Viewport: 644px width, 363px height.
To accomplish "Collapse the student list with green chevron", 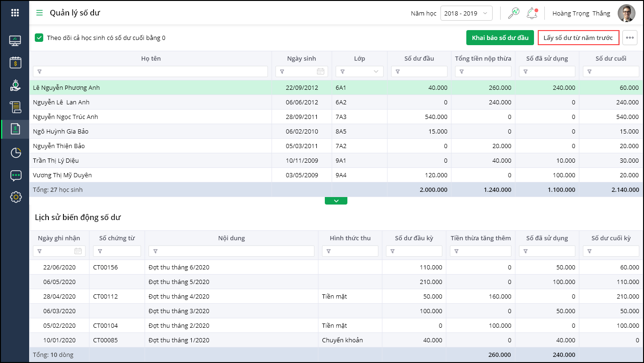I will click(336, 201).
